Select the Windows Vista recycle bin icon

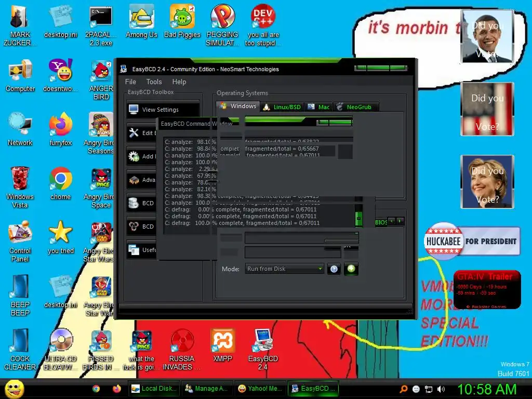tap(20, 187)
